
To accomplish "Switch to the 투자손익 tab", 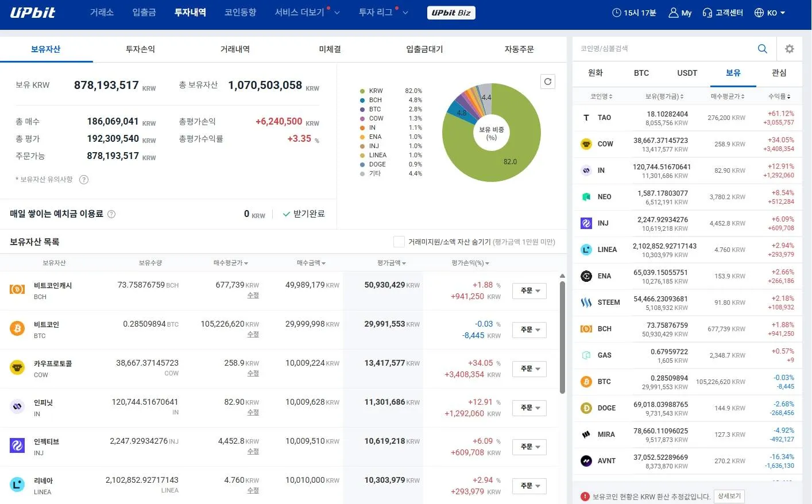I will click(140, 49).
